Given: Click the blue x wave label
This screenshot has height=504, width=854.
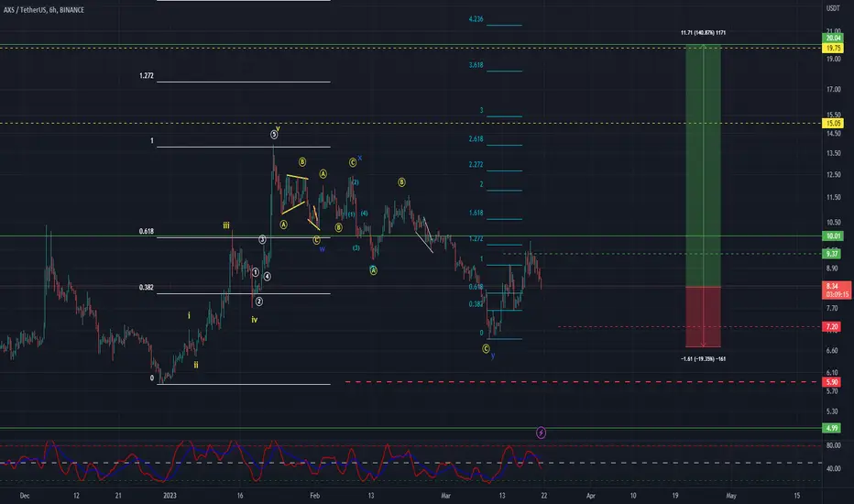Looking at the screenshot, I should 359,158.
